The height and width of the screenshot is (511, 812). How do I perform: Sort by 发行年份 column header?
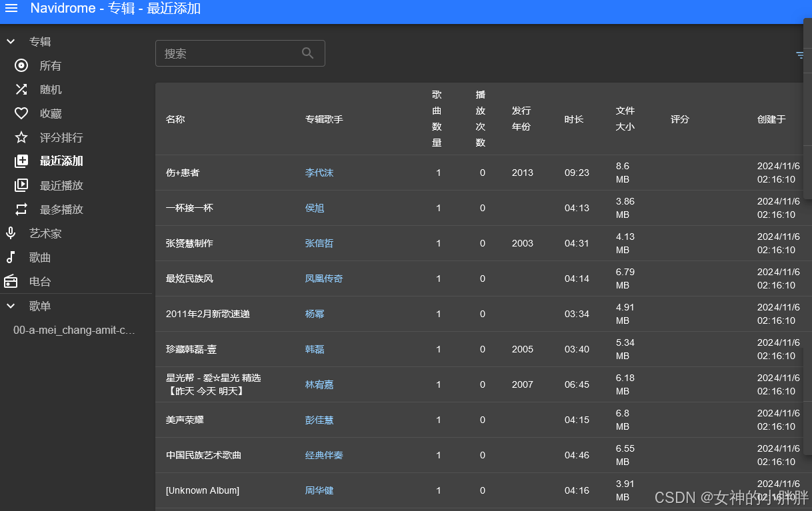[521, 119]
